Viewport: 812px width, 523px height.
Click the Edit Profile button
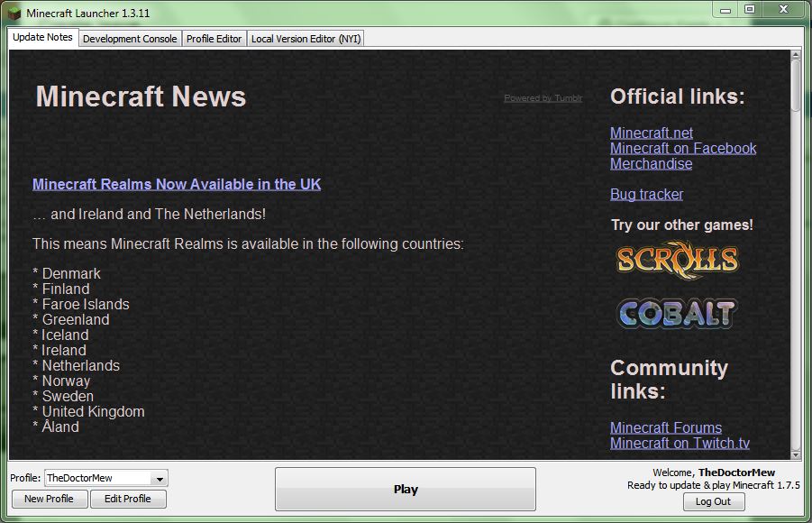pos(128,499)
